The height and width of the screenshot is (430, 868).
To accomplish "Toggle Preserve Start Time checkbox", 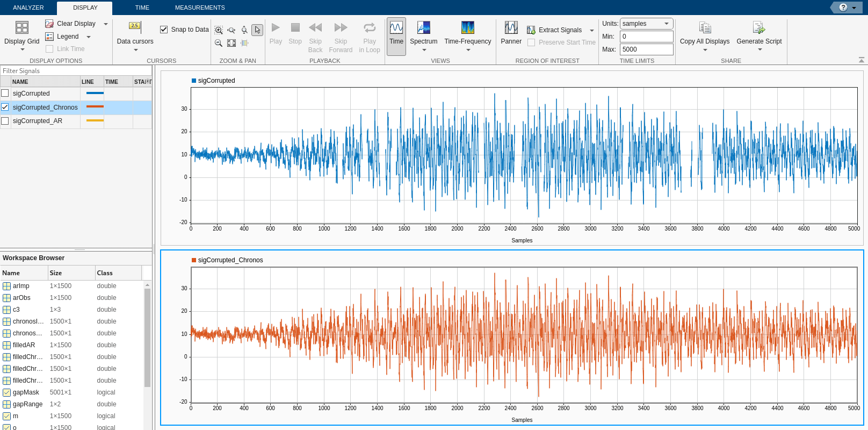I will point(531,42).
